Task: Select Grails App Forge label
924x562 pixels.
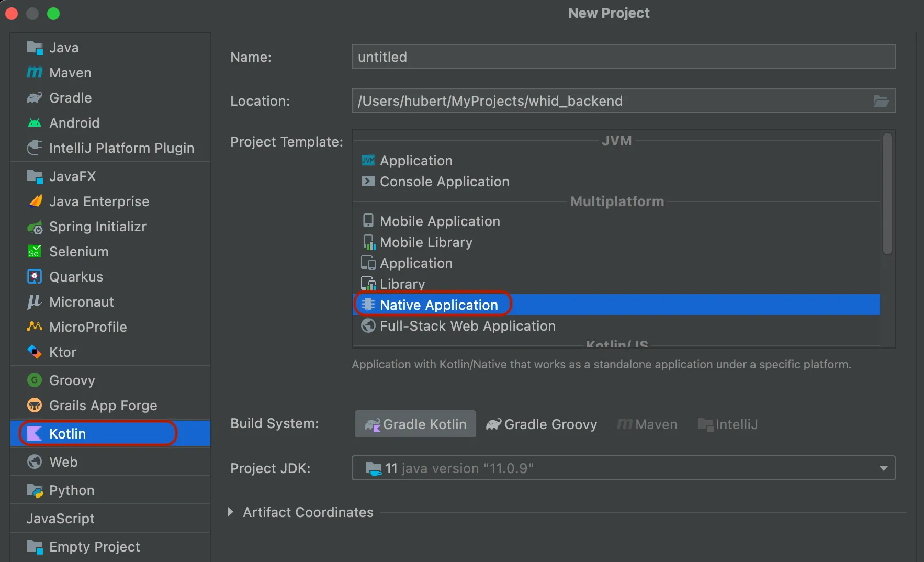Action: tap(103, 406)
